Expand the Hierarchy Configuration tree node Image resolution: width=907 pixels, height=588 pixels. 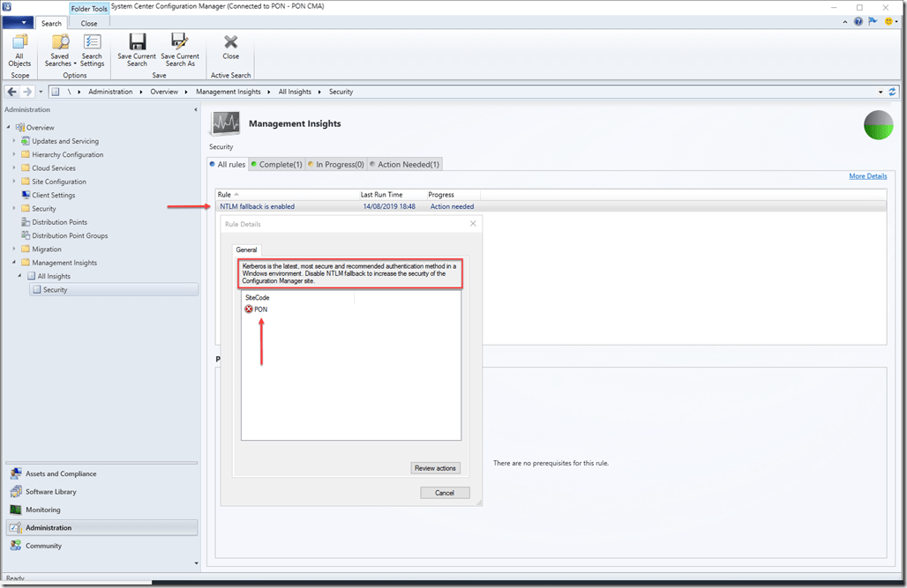point(14,154)
